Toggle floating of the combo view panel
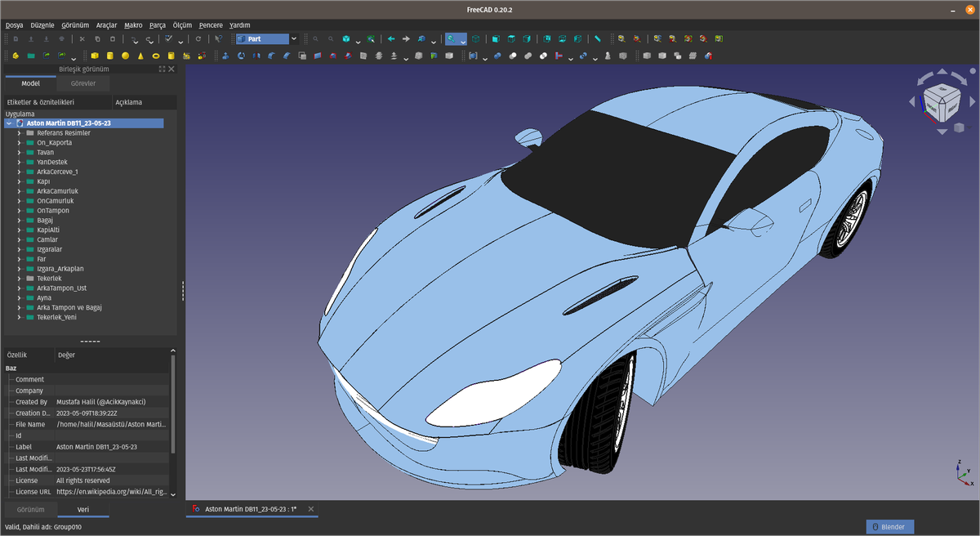Viewport: 980px width, 536px height. click(162, 69)
